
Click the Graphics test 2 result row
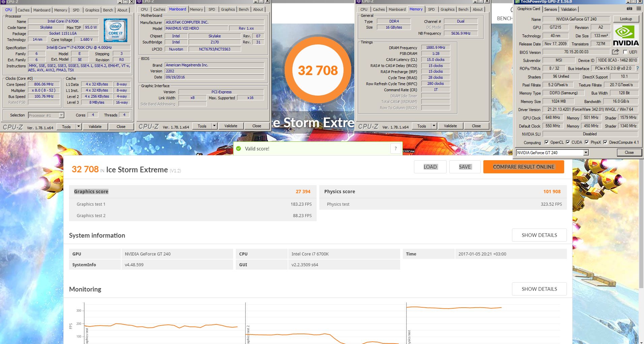[x=193, y=215]
